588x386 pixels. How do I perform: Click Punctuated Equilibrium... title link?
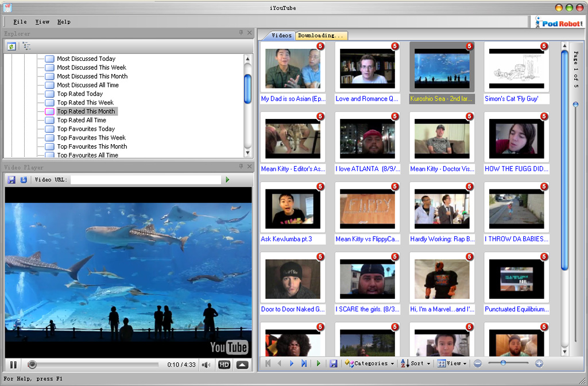pos(517,310)
